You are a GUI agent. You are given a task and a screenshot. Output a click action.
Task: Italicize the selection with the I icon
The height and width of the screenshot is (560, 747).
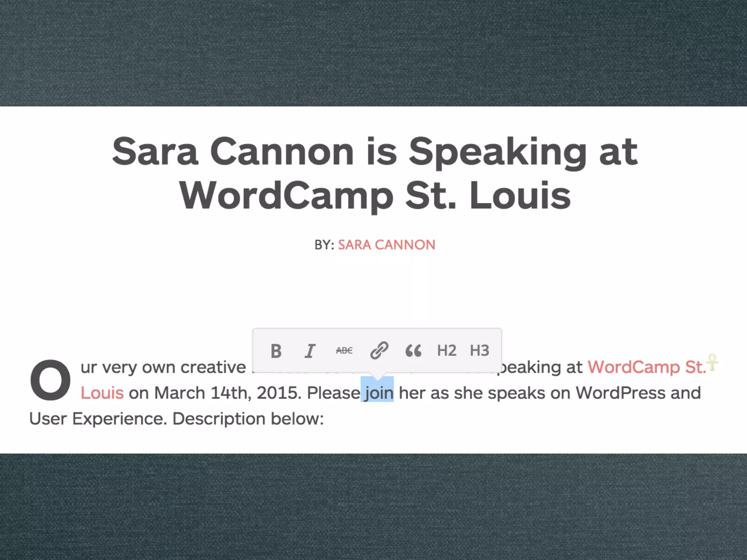[x=310, y=351]
